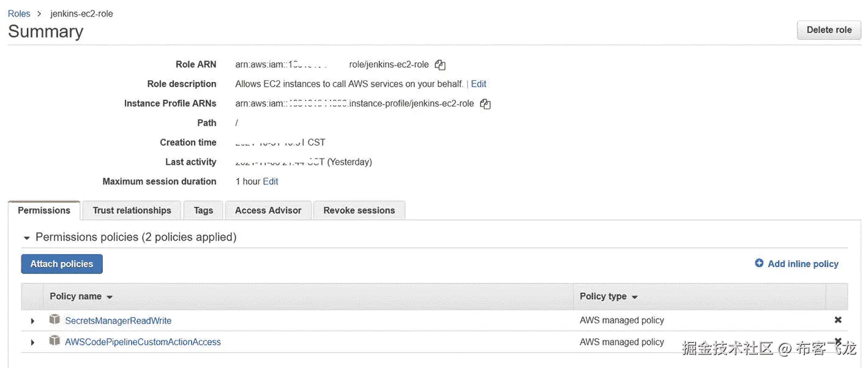
Task: Edit the maximum session duration
Action: [x=271, y=181]
